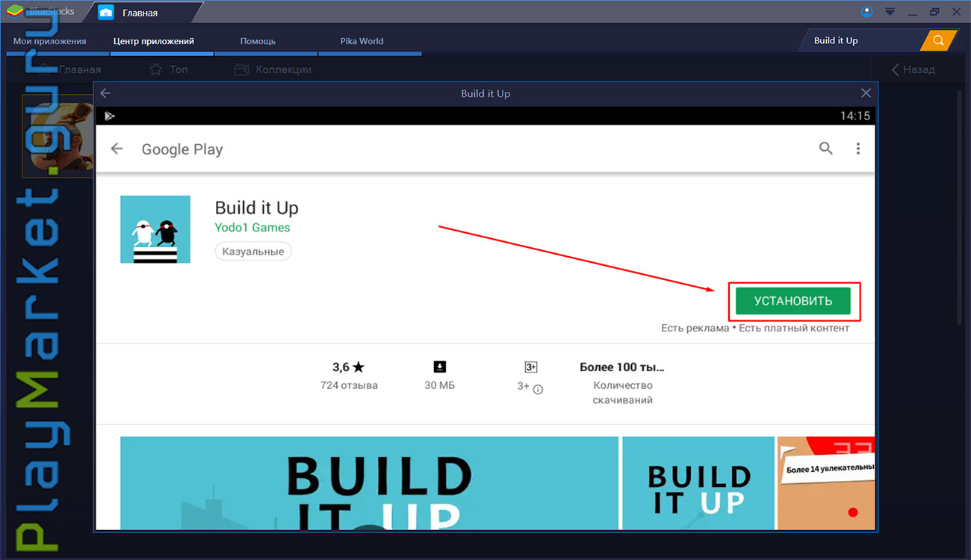Go back with the Google Play arrow

pos(117,149)
